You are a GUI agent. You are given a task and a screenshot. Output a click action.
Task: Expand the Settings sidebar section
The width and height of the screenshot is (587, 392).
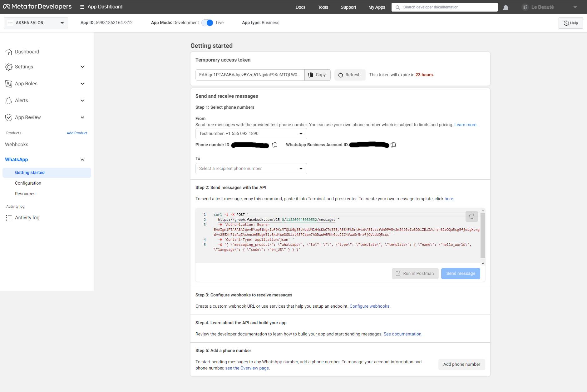click(x=82, y=67)
